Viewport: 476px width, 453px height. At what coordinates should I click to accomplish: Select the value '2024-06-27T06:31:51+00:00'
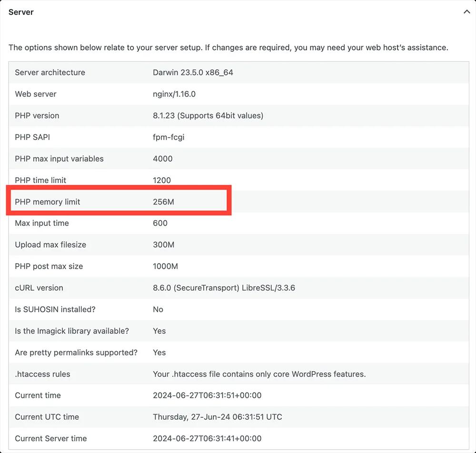(207, 395)
